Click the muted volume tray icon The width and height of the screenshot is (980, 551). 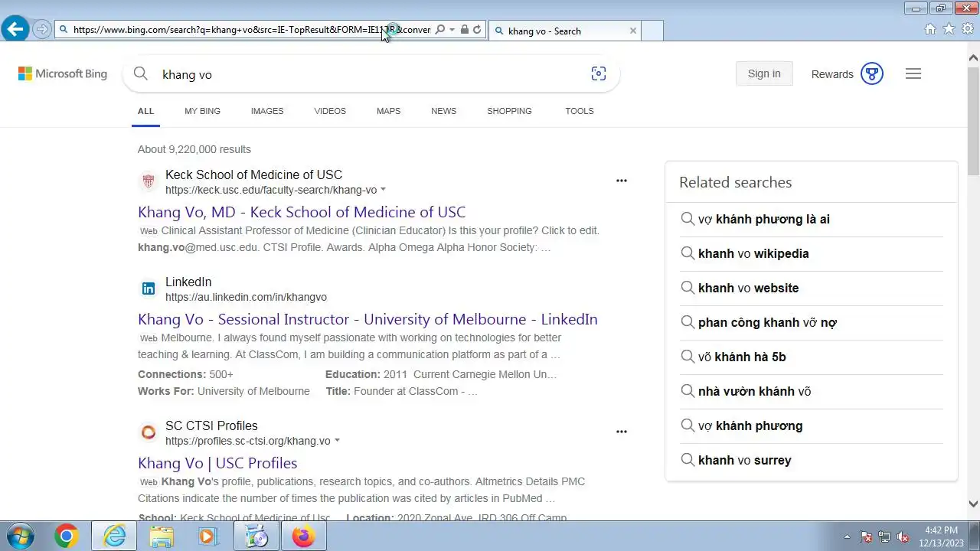pyautogui.click(x=903, y=536)
